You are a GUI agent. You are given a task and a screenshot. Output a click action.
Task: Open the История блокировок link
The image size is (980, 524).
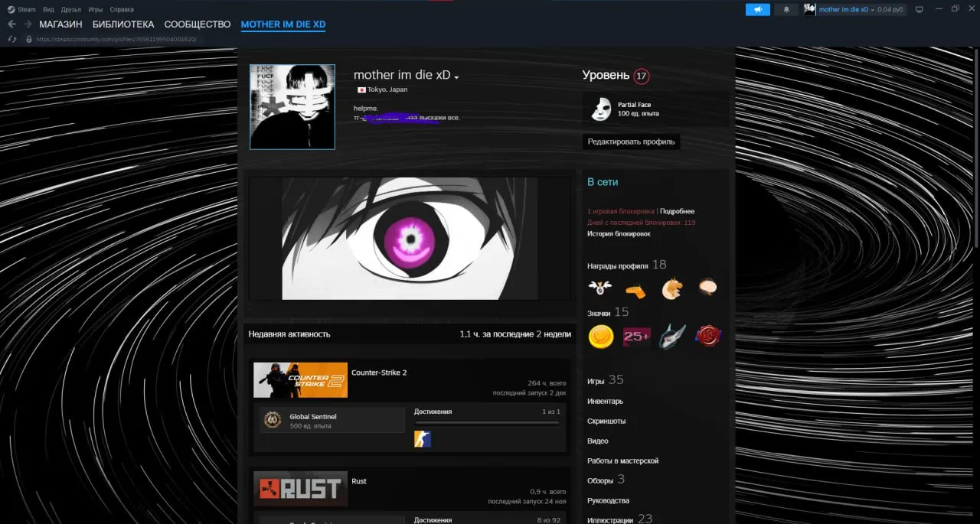pyautogui.click(x=619, y=234)
